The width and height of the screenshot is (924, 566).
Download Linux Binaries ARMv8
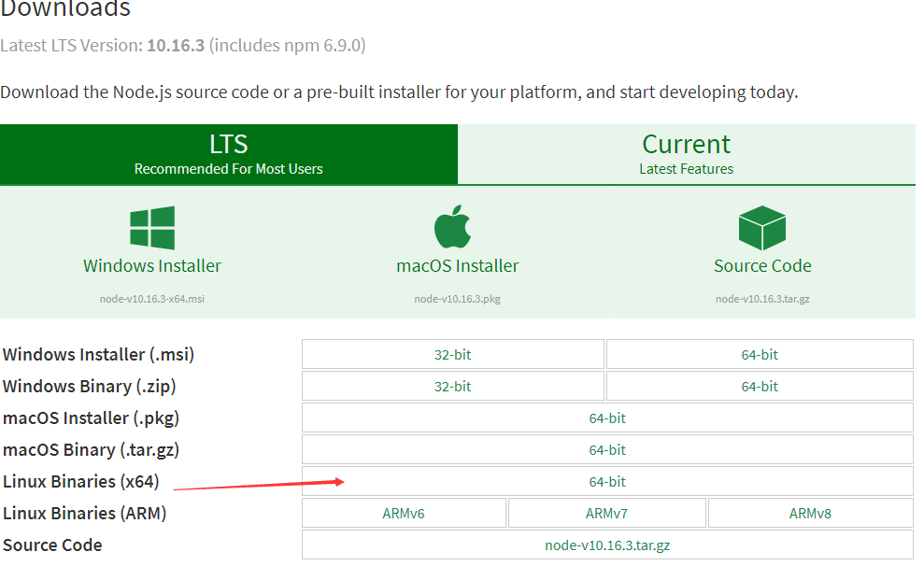[x=810, y=514]
